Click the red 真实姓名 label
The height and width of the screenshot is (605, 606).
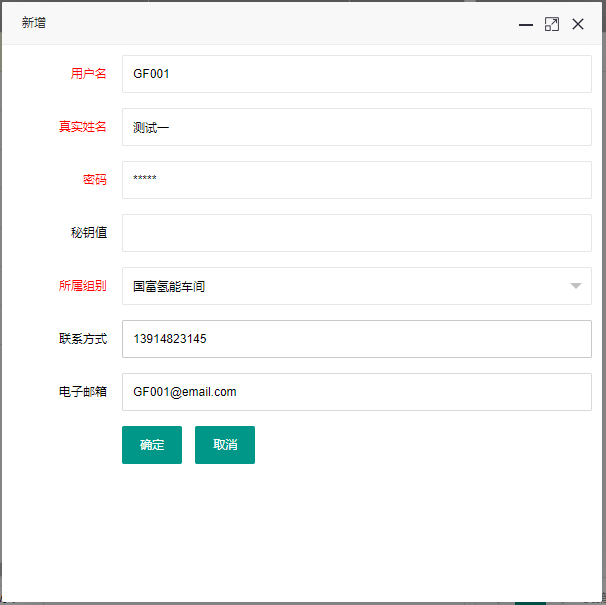click(82, 126)
